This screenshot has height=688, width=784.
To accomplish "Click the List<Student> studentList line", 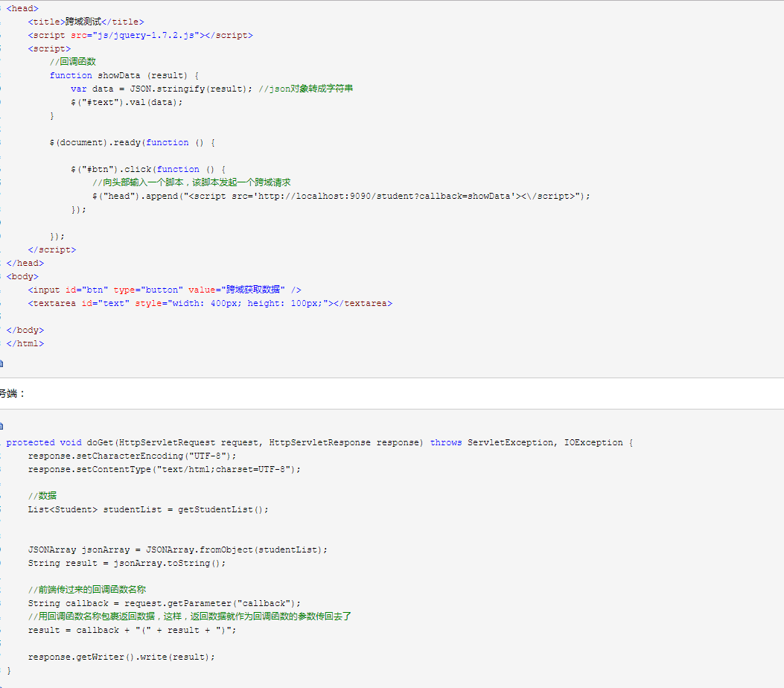I will tap(148, 509).
